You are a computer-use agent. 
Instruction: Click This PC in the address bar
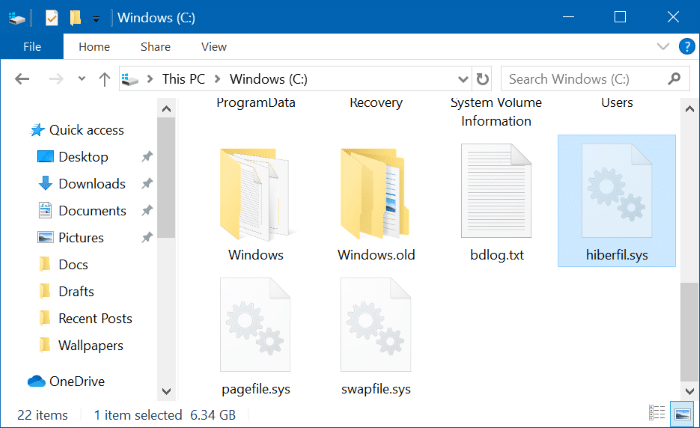pos(183,79)
